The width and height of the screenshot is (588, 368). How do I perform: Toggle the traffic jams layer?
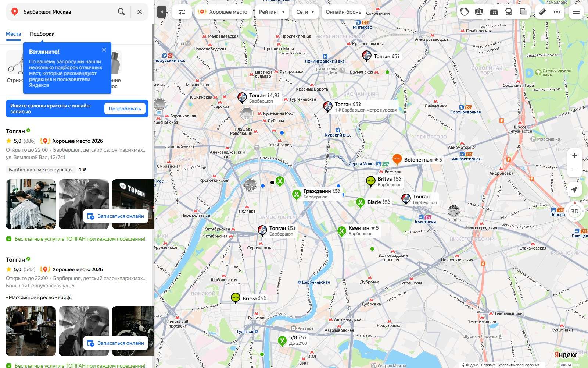pyautogui.click(x=464, y=12)
